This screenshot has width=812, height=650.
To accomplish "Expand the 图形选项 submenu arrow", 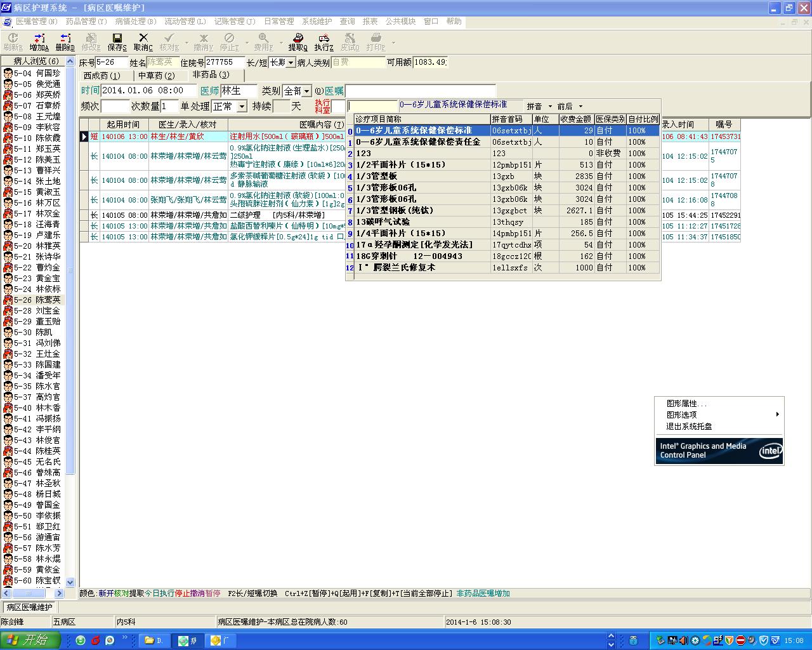I will point(777,415).
